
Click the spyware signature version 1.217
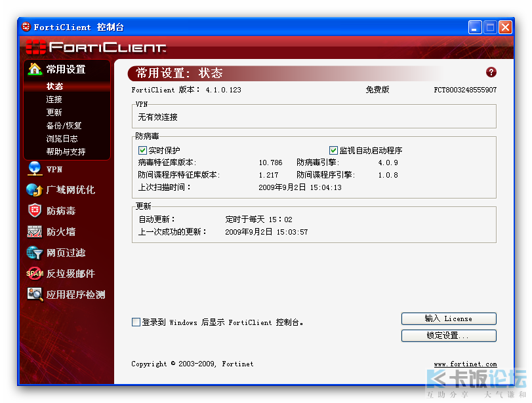pyautogui.click(x=268, y=175)
